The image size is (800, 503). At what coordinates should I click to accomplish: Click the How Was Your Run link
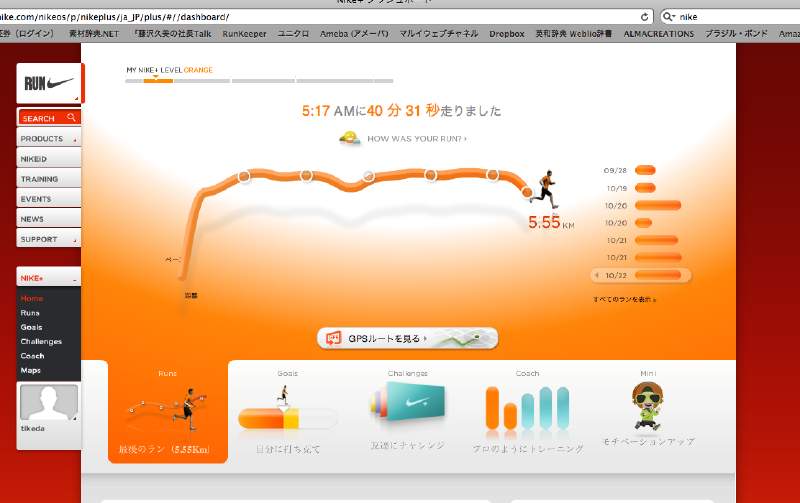(417, 139)
